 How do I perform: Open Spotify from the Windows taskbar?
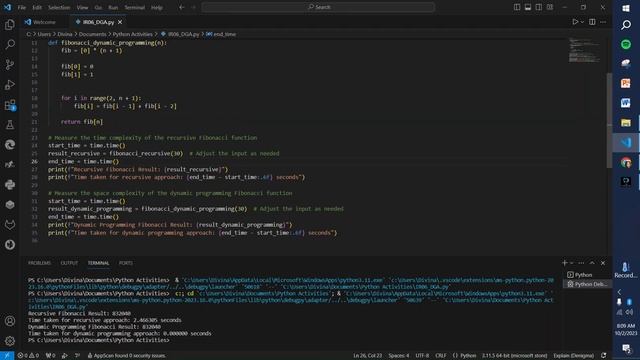(x=626, y=44)
